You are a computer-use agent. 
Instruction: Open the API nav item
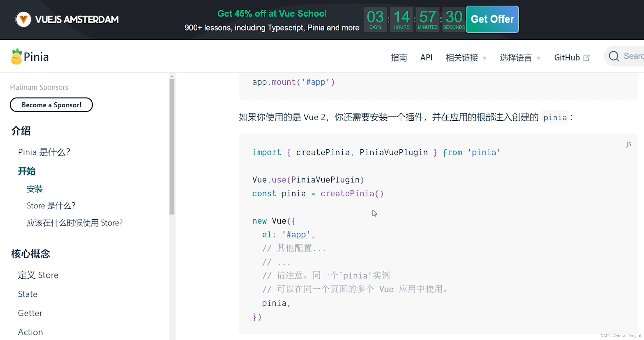click(426, 57)
